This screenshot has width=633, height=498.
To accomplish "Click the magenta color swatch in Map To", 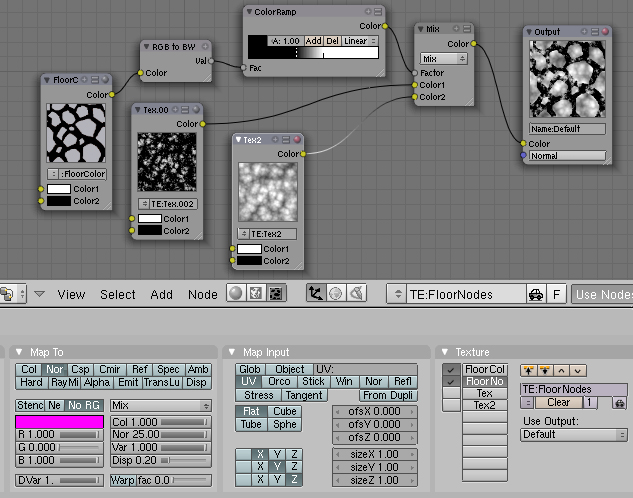I will [x=59, y=422].
